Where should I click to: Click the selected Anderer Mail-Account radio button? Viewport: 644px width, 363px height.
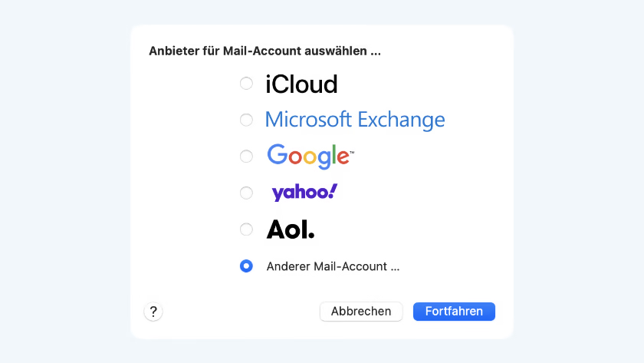(x=246, y=266)
